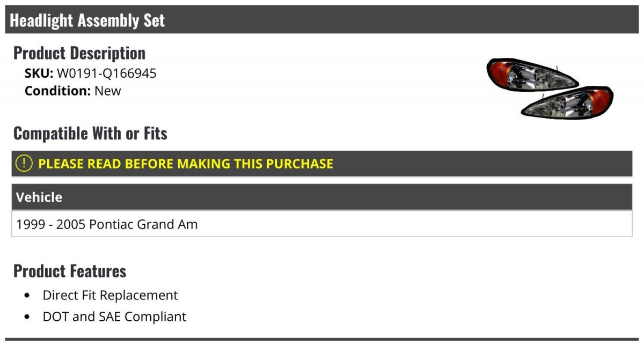Select the 1999 - 2005 Pontiac Grand Am row
Viewport: 644px width, 346px height.
322,224
